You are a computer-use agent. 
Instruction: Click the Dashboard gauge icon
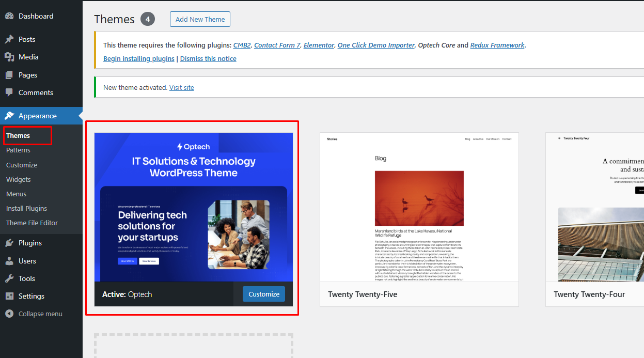pos(9,16)
